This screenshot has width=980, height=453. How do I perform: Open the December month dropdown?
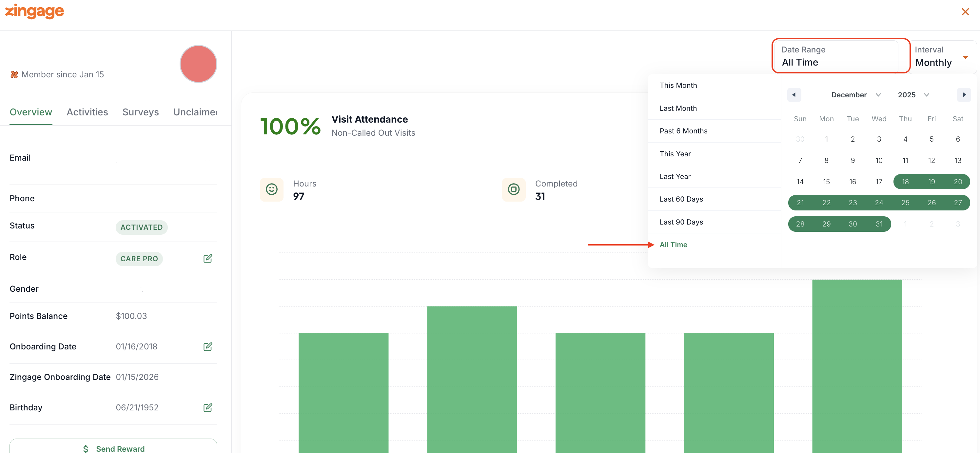(x=855, y=95)
